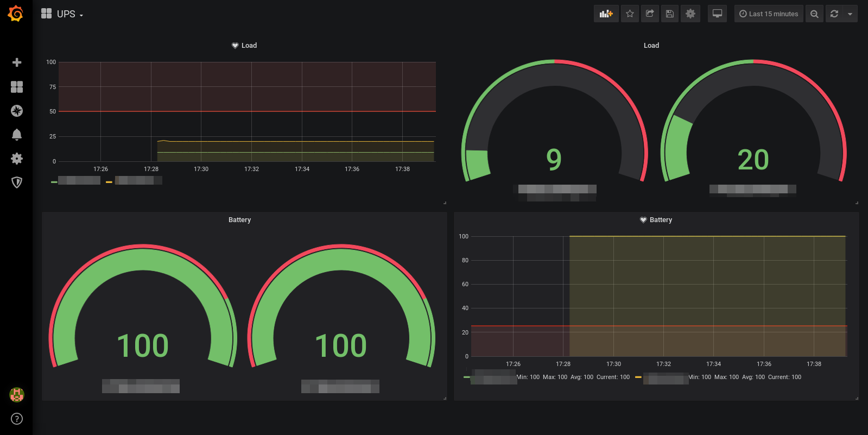Zoom out time range magnifier icon

814,14
